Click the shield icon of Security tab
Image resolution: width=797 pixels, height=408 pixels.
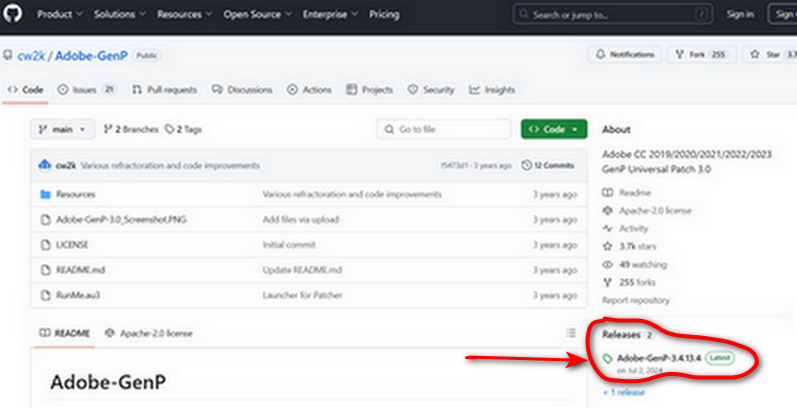(413, 90)
